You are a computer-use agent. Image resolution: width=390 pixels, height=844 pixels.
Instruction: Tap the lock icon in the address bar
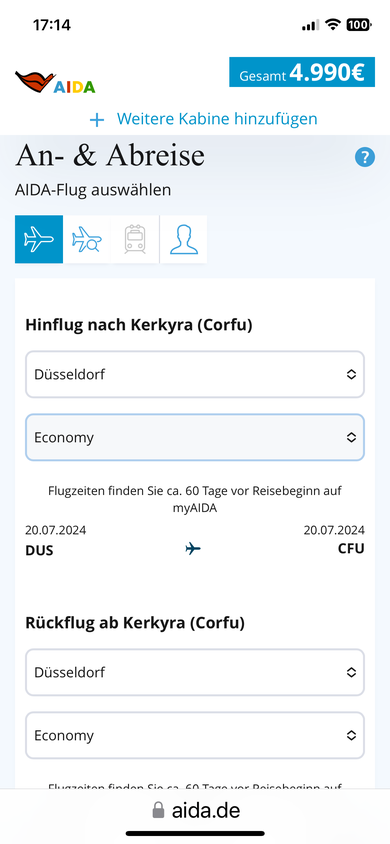(x=158, y=810)
